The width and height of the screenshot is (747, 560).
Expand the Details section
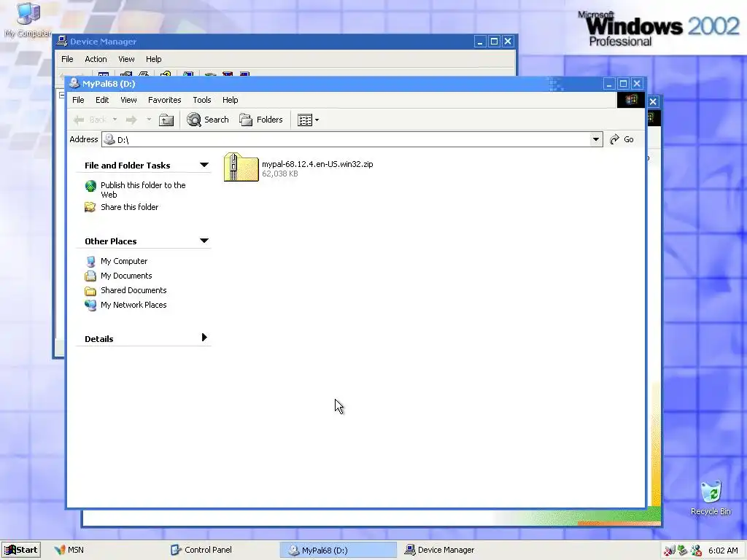coord(204,338)
